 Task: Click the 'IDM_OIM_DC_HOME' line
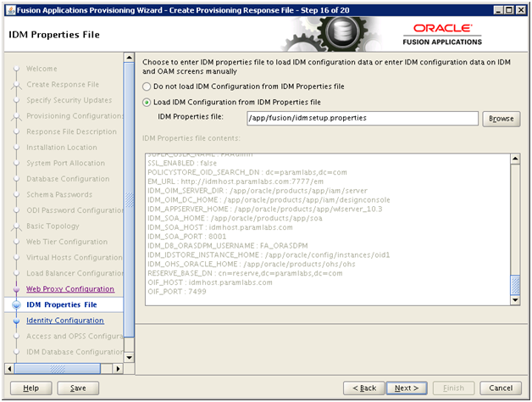point(269,200)
